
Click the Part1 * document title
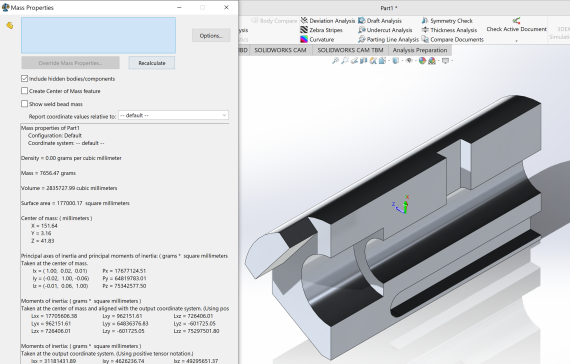coord(389,8)
